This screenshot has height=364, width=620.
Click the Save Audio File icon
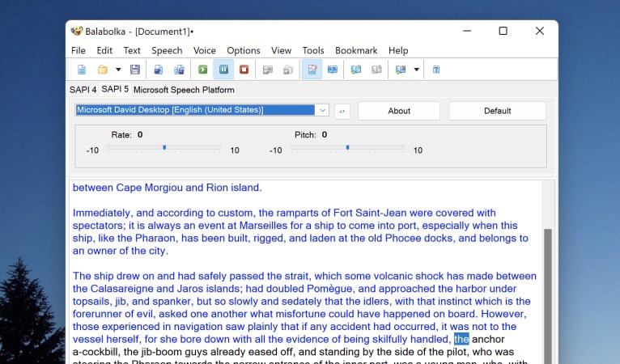point(158,70)
